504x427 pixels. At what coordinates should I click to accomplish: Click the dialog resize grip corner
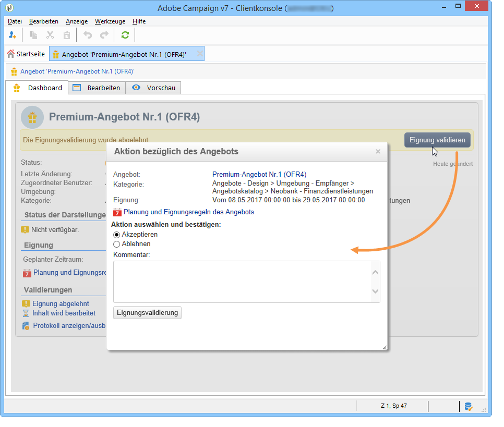pos(385,347)
